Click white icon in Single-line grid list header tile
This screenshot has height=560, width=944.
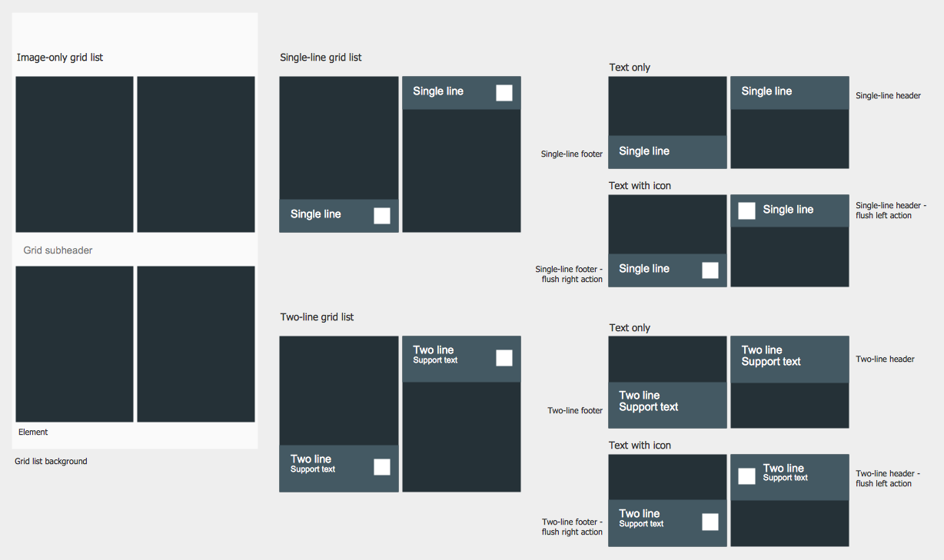tap(504, 93)
